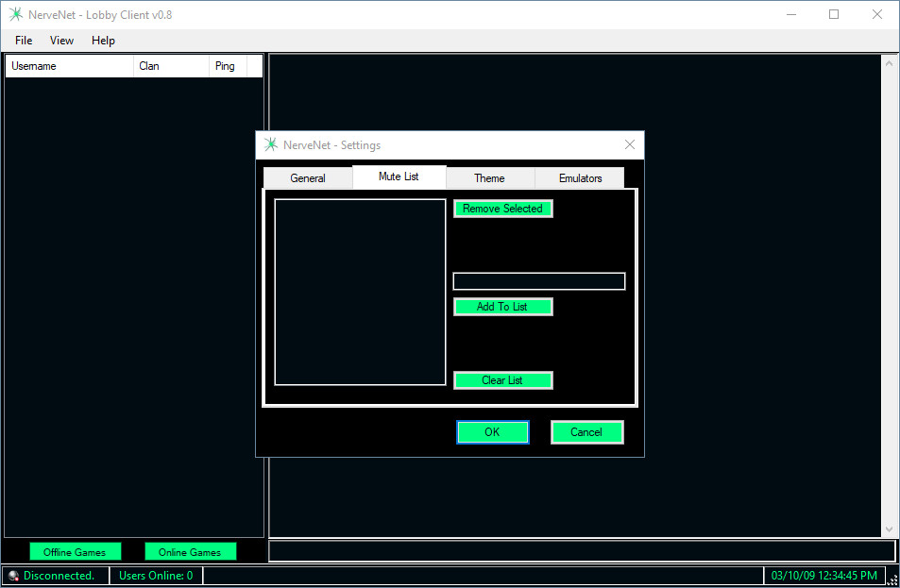The width and height of the screenshot is (900, 588).
Task: Switch to the General tab
Action: tap(308, 178)
